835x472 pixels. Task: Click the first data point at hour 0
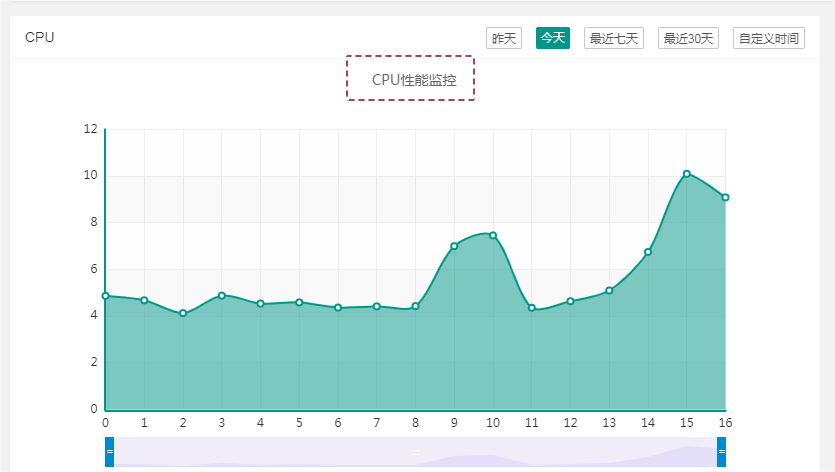pyautogui.click(x=106, y=296)
